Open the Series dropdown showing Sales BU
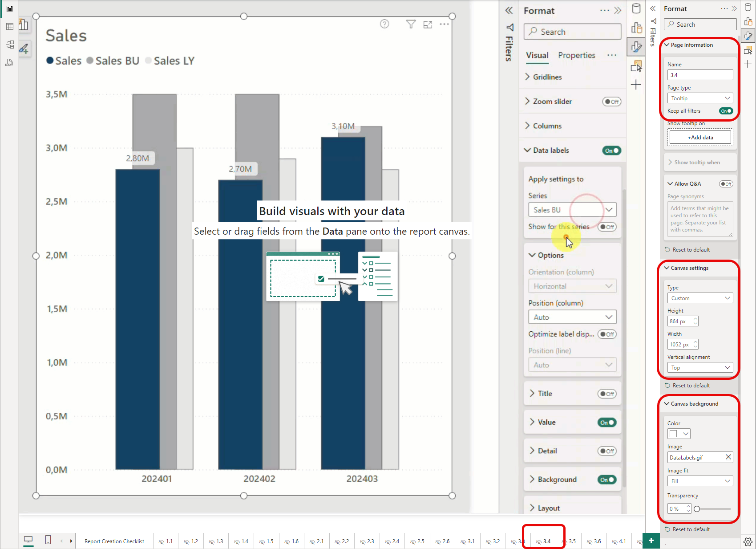The width and height of the screenshot is (756, 549). point(572,210)
